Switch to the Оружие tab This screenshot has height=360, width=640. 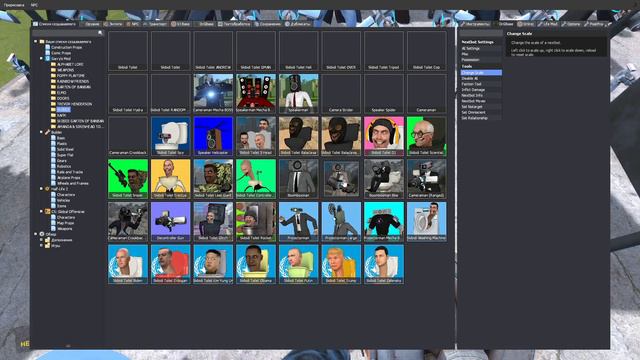[90, 24]
